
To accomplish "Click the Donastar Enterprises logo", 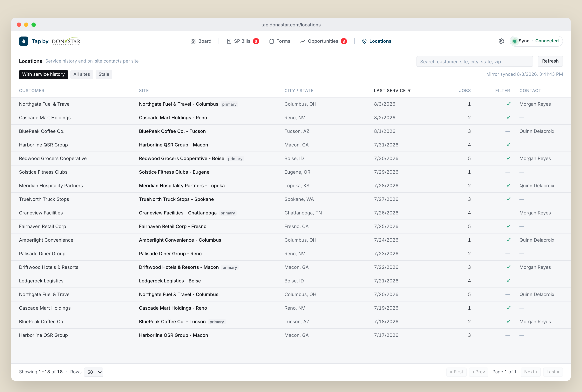I will pyautogui.click(x=66, y=41).
